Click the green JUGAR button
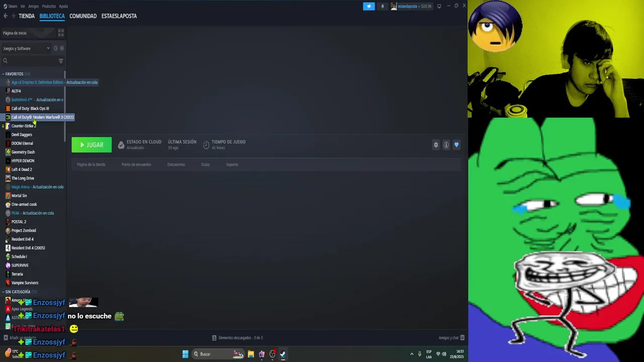 (x=92, y=145)
